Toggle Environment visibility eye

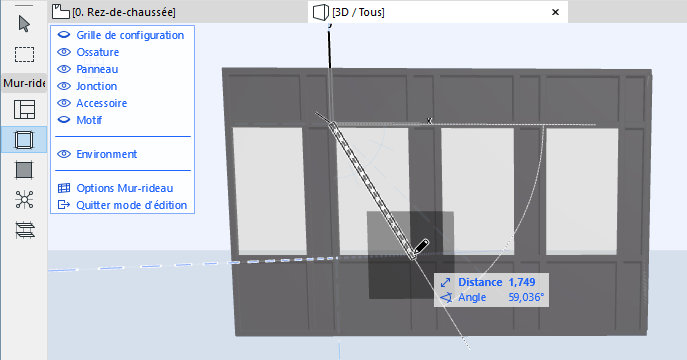pos(64,154)
